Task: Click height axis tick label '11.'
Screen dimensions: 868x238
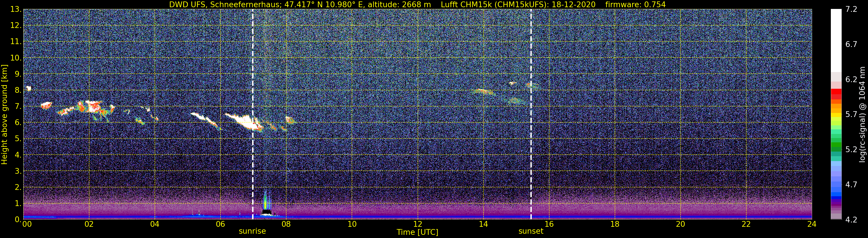Action: click(16, 42)
